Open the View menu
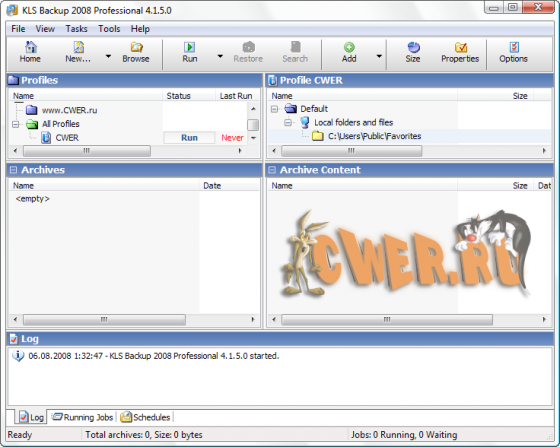 coord(45,29)
